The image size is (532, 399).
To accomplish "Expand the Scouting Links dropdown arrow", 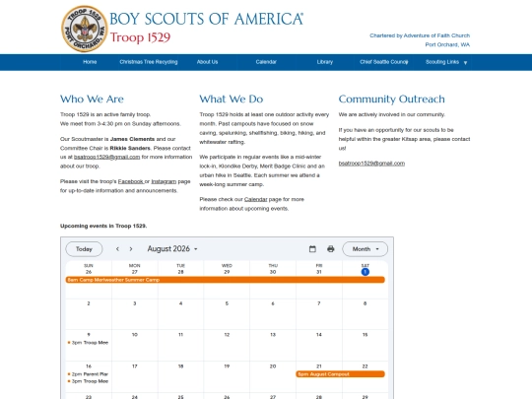I will click(x=465, y=63).
